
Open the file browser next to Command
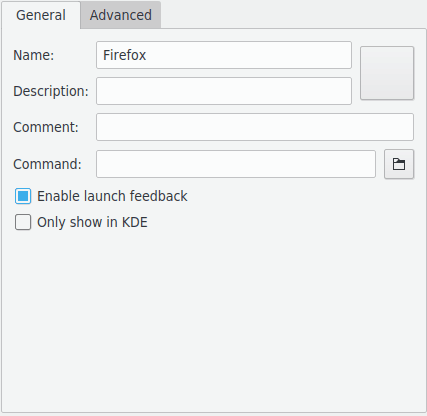point(399,164)
